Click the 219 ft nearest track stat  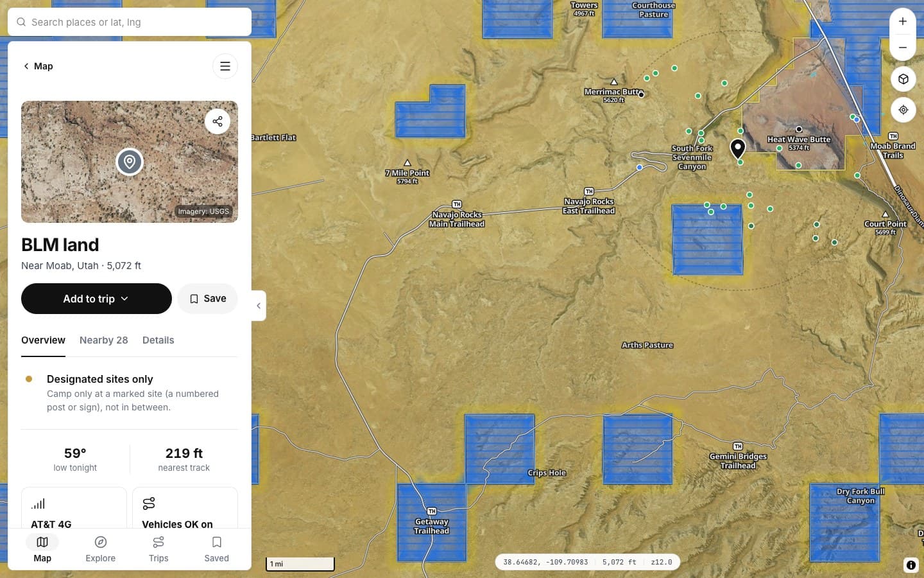[x=184, y=459]
